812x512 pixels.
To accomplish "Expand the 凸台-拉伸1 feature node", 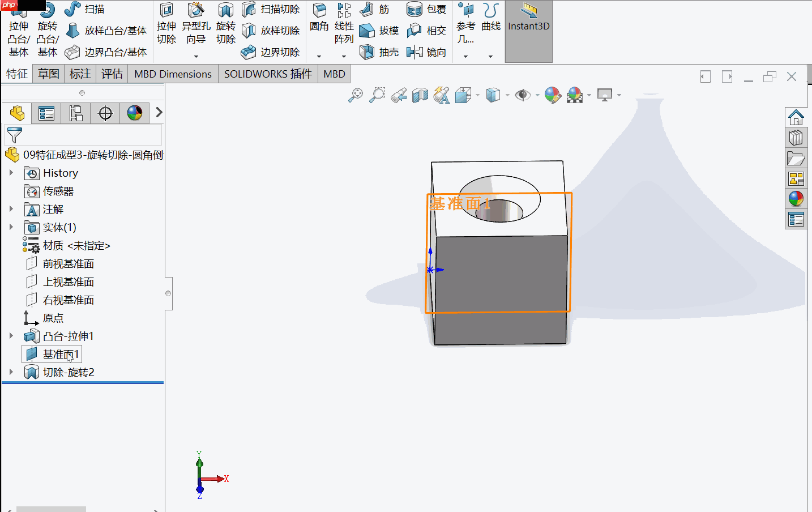I will pyautogui.click(x=12, y=335).
